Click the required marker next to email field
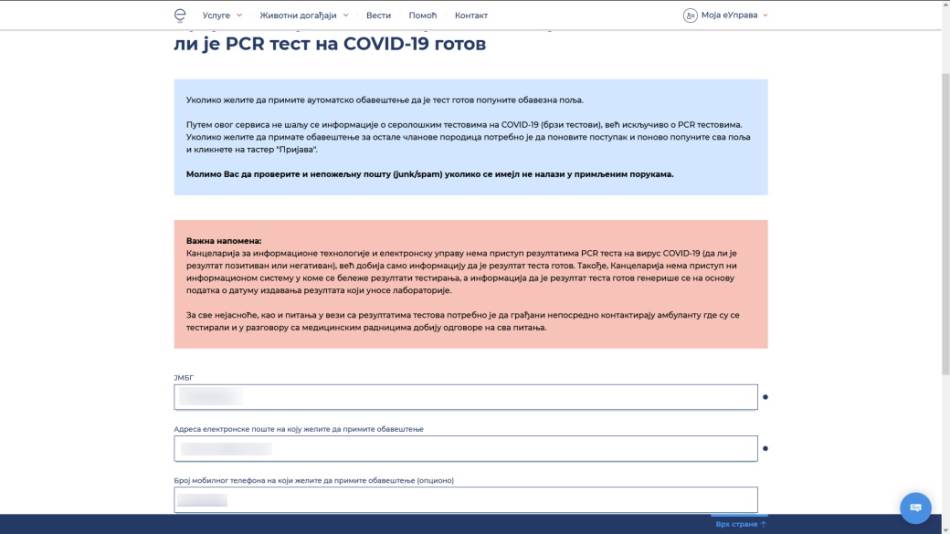 pyautogui.click(x=765, y=449)
